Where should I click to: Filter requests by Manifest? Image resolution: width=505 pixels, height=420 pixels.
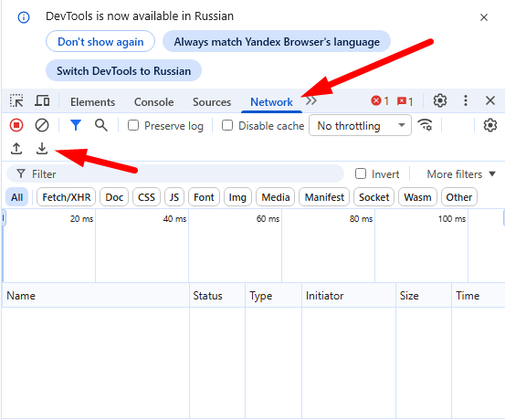324,197
